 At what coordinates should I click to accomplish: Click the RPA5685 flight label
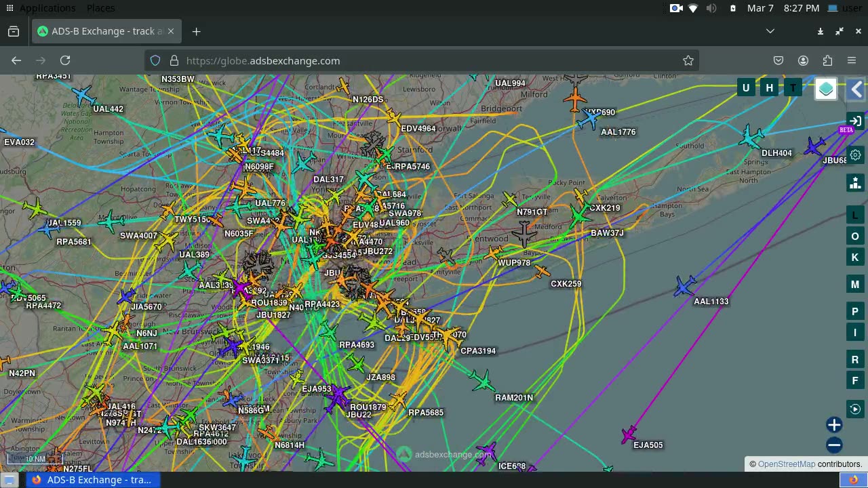(x=426, y=412)
